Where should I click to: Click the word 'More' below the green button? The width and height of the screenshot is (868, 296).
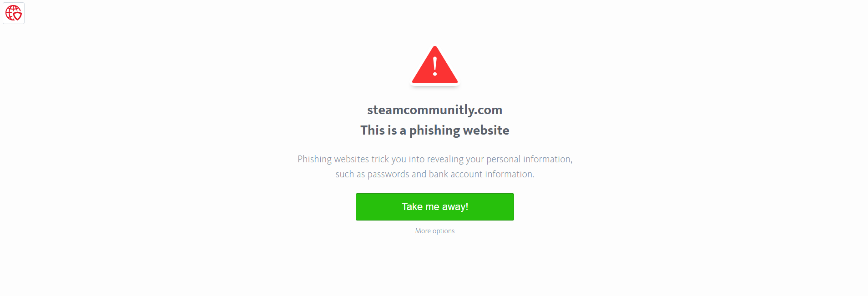pos(423,231)
